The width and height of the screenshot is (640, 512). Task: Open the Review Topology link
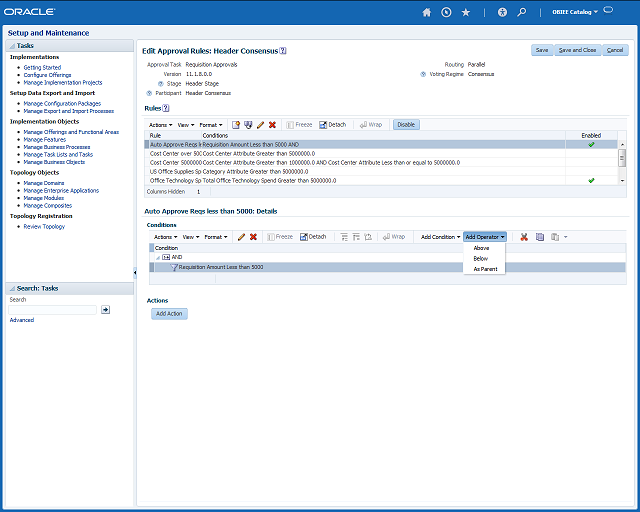tap(44, 227)
